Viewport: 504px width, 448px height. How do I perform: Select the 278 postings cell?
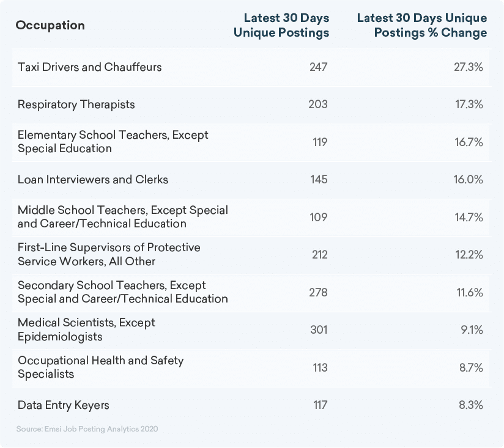click(x=318, y=292)
